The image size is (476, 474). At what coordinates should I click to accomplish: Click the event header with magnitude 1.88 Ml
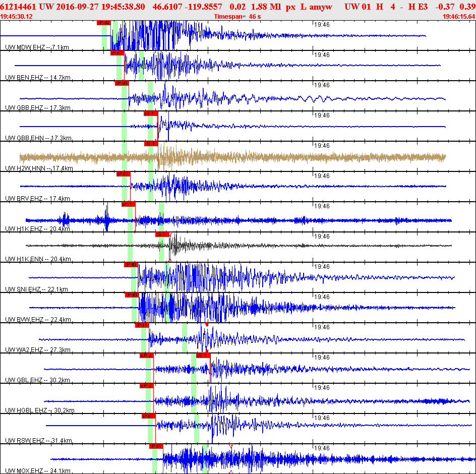pos(238,7)
